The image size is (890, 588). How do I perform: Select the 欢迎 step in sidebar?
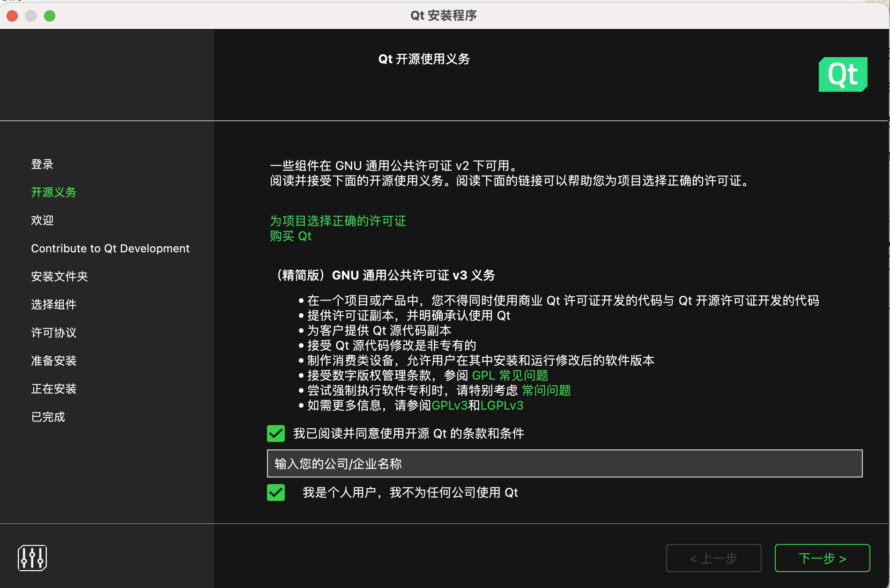click(42, 220)
